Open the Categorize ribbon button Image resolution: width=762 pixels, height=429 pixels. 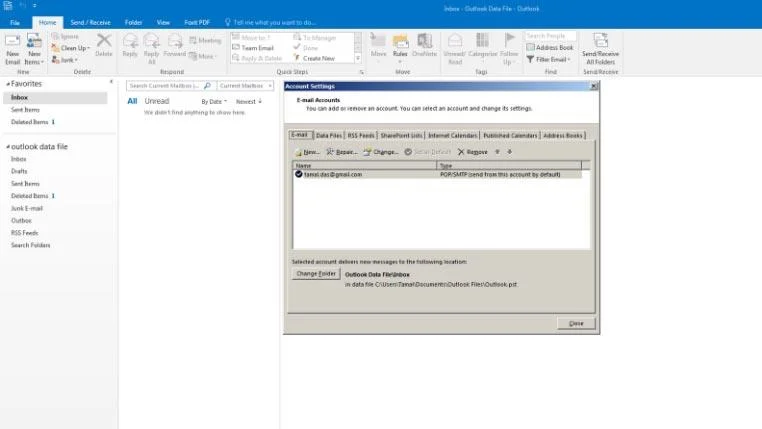[x=483, y=45]
